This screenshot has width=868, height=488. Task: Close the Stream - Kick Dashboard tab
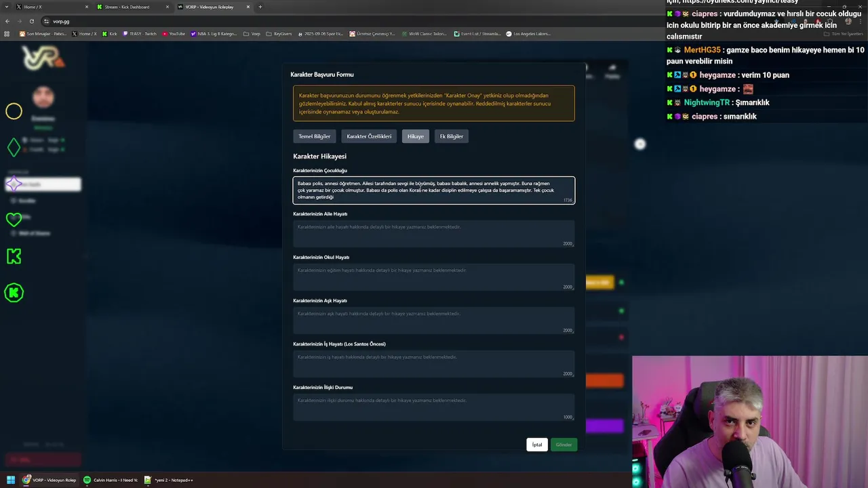tap(167, 7)
